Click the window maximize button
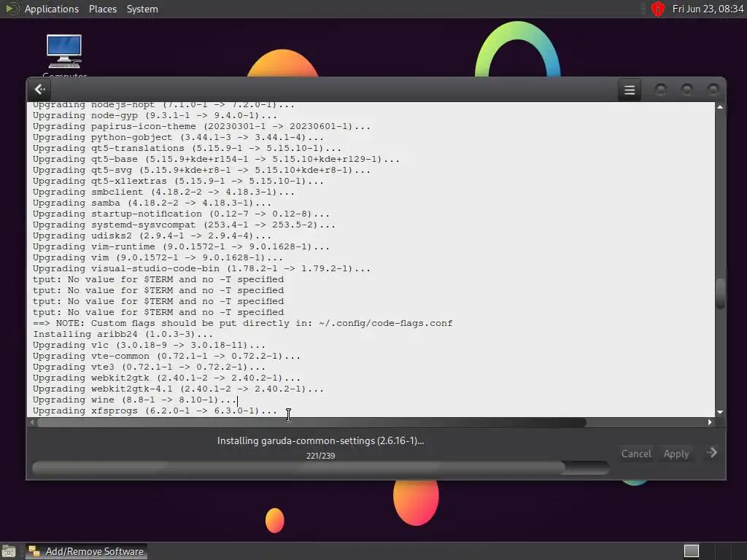Viewport: 747px width, 560px height. [686, 89]
